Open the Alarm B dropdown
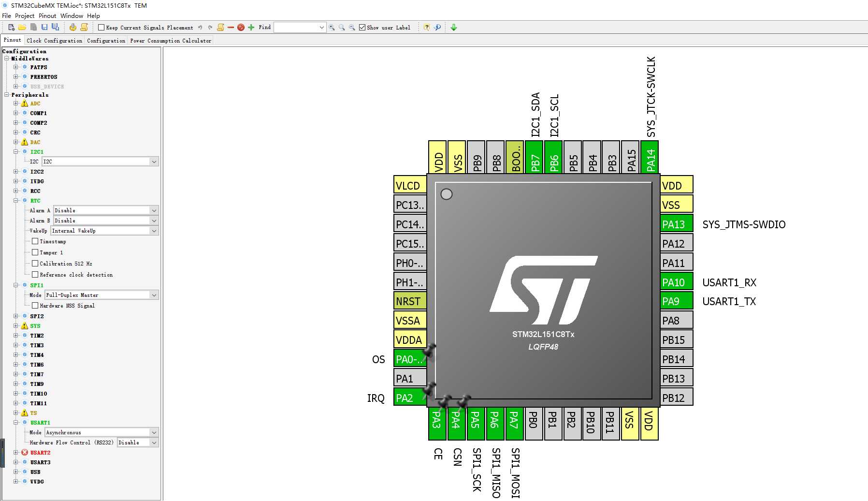 pyautogui.click(x=105, y=221)
